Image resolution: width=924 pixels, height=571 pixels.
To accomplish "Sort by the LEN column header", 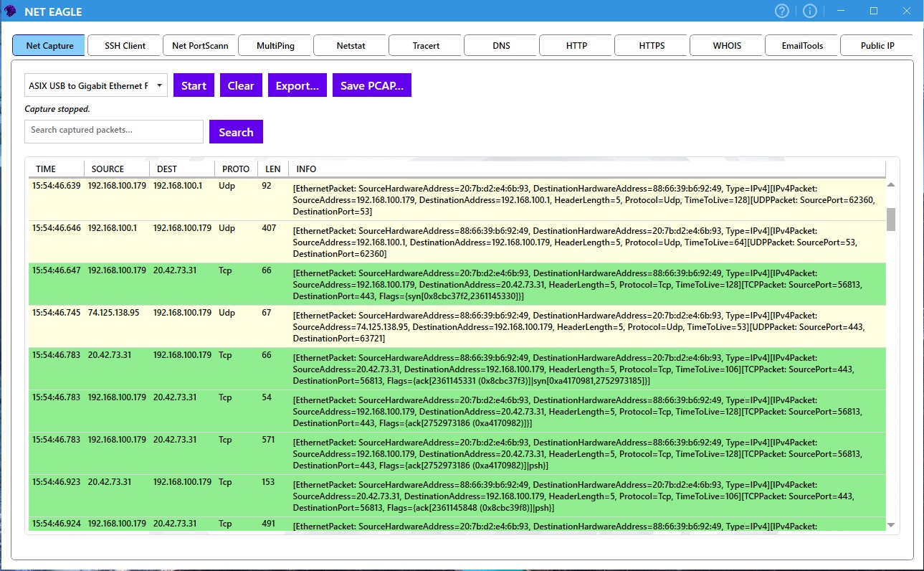I will 273,169.
